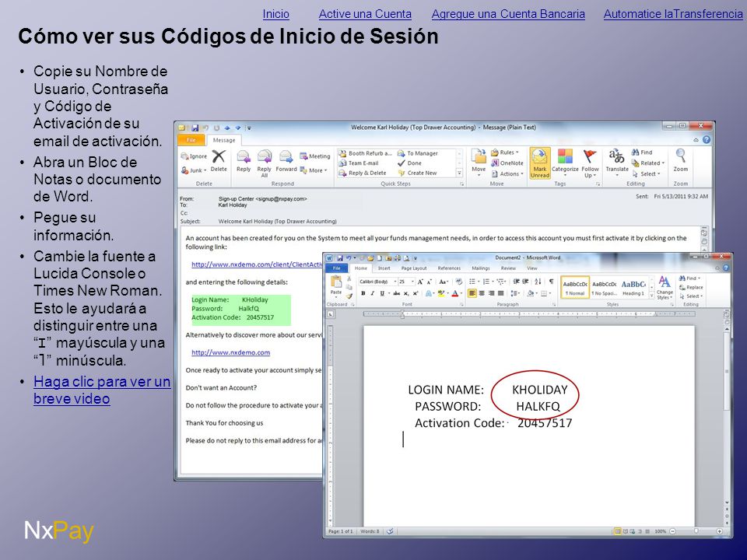This screenshot has height=560, width=747.
Task: Click the Heading 1 style thumbnail
Action: pyautogui.click(x=633, y=288)
